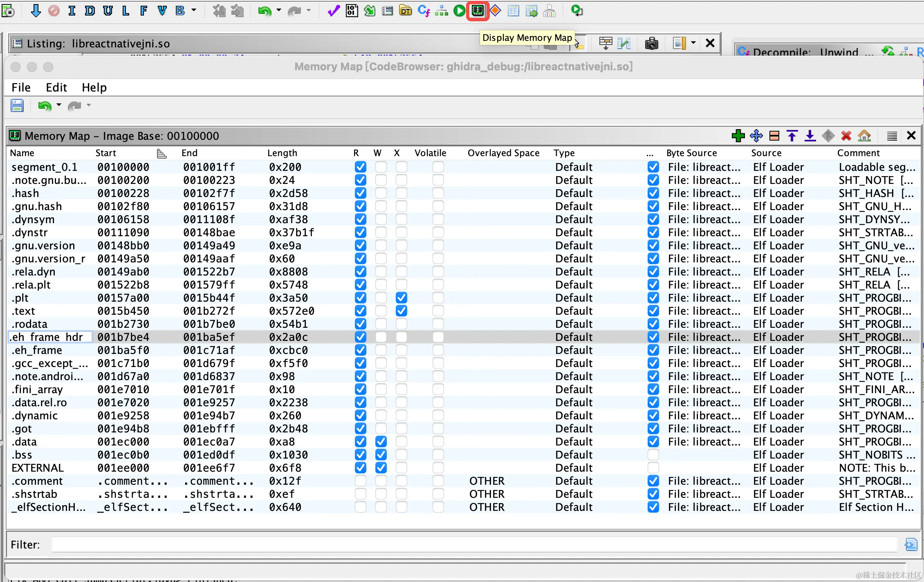
Task: Close the Listing panel with X
Action: (x=710, y=43)
